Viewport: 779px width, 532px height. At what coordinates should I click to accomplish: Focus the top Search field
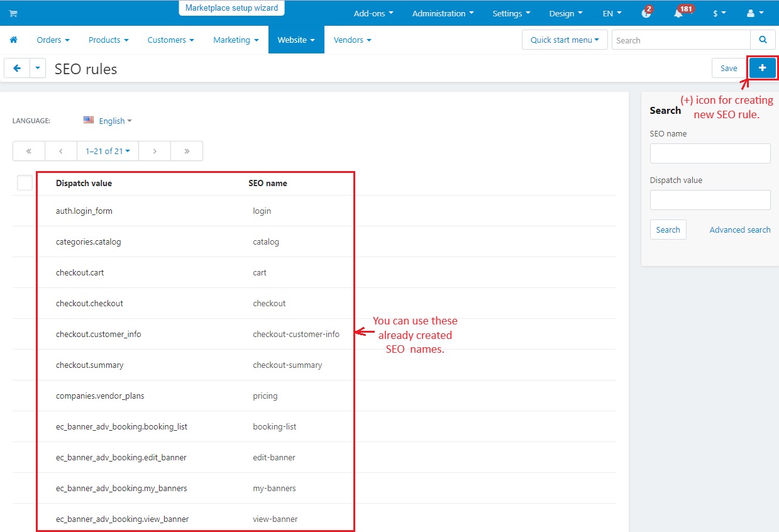click(681, 40)
